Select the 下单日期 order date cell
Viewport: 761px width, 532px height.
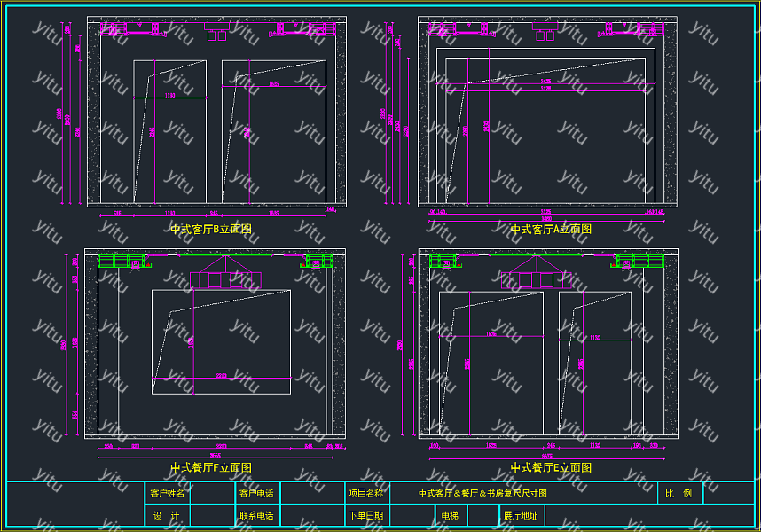(x=365, y=515)
